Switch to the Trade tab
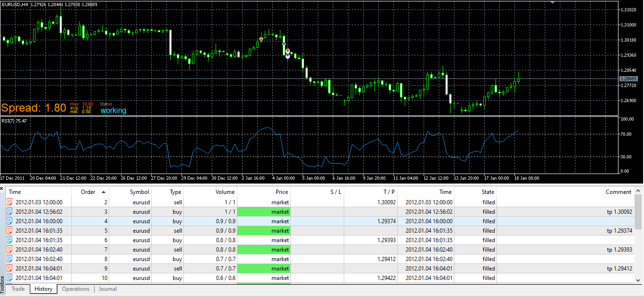 tap(18, 289)
